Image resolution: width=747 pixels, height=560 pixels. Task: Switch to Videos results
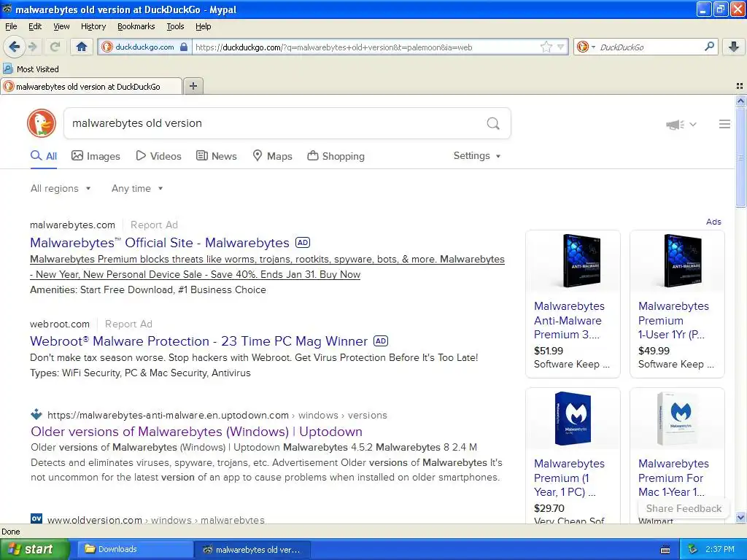click(158, 156)
